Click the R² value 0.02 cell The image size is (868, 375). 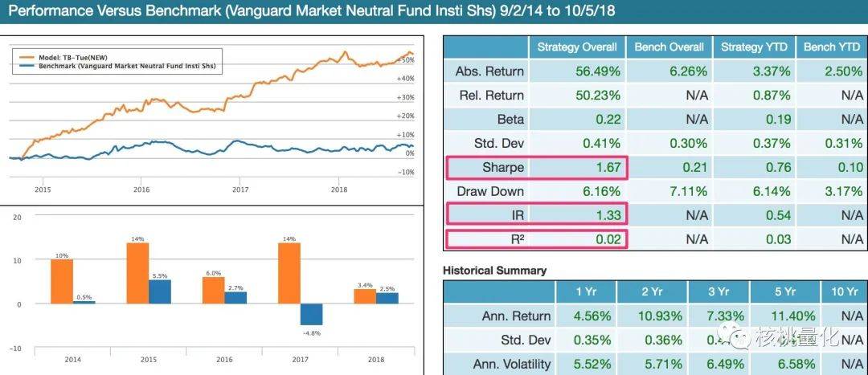pos(578,239)
